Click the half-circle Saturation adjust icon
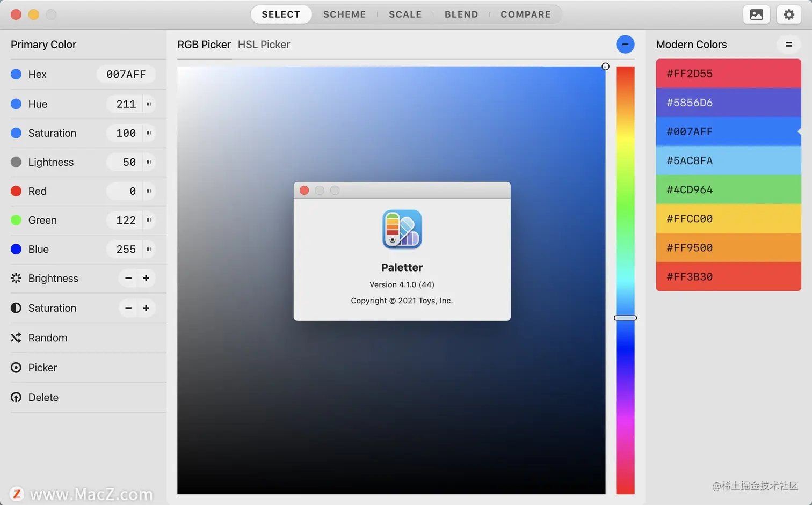Image resolution: width=812 pixels, height=505 pixels. (x=16, y=308)
